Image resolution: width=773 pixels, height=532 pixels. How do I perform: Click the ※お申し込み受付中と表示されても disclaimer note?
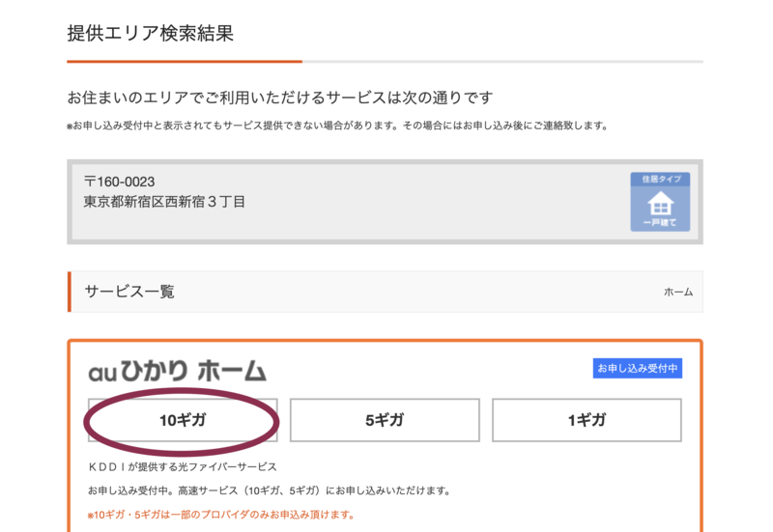pos(337,126)
